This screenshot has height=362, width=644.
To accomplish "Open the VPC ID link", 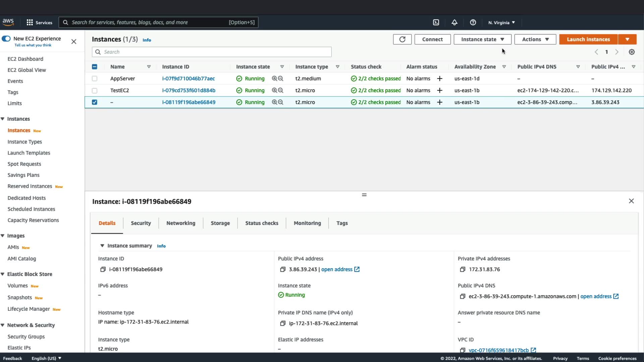I will coord(498,350).
